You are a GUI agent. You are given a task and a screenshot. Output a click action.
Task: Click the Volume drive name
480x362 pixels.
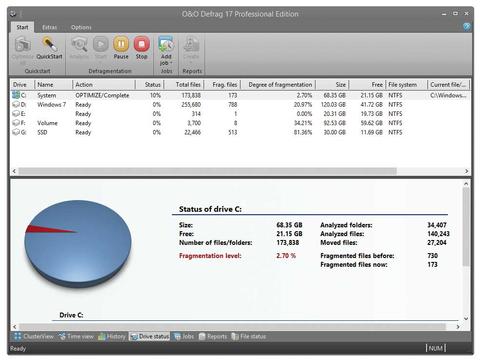(47, 123)
